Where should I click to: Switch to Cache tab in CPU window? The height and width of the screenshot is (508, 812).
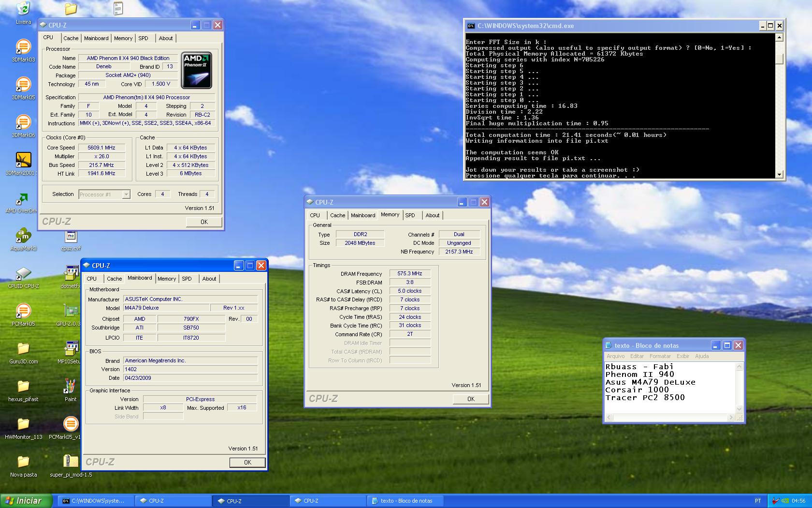coord(71,38)
